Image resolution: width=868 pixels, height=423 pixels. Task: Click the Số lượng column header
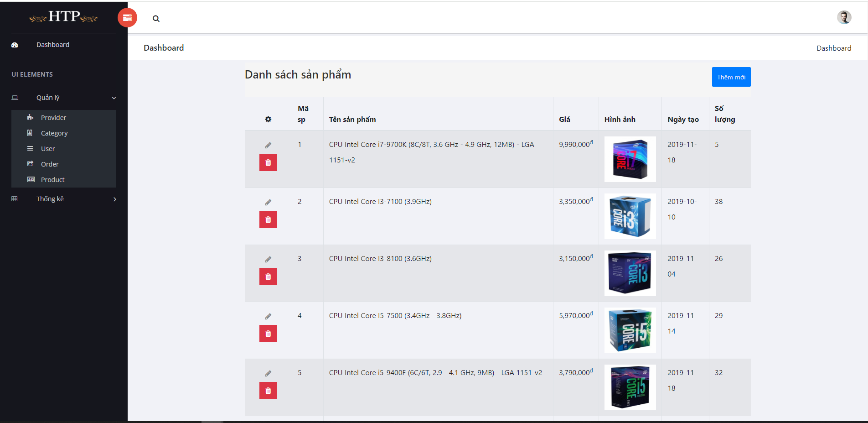pos(725,114)
